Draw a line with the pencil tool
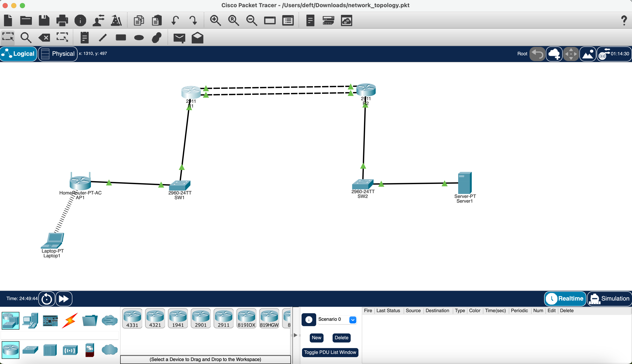 [x=103, y=38]
